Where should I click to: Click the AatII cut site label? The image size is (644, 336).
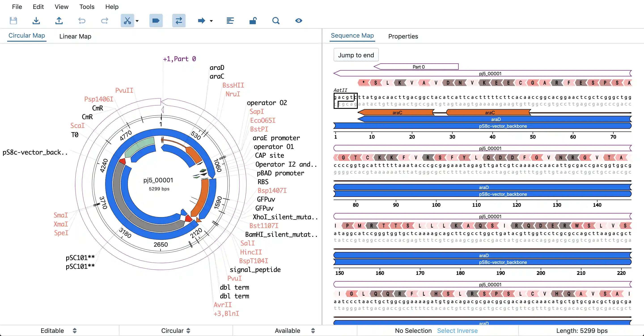[340, 90]
